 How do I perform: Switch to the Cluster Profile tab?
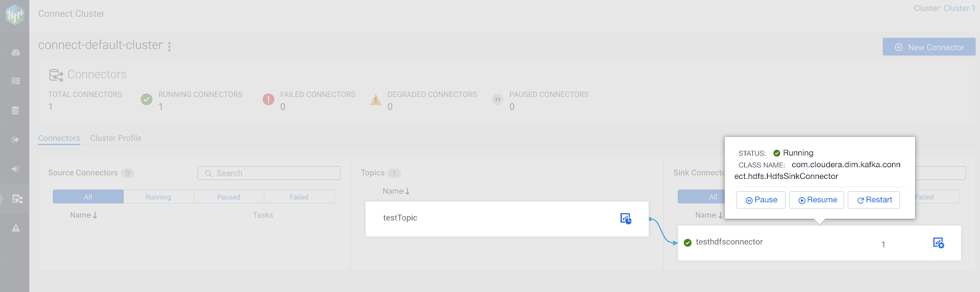coord(116,138)
